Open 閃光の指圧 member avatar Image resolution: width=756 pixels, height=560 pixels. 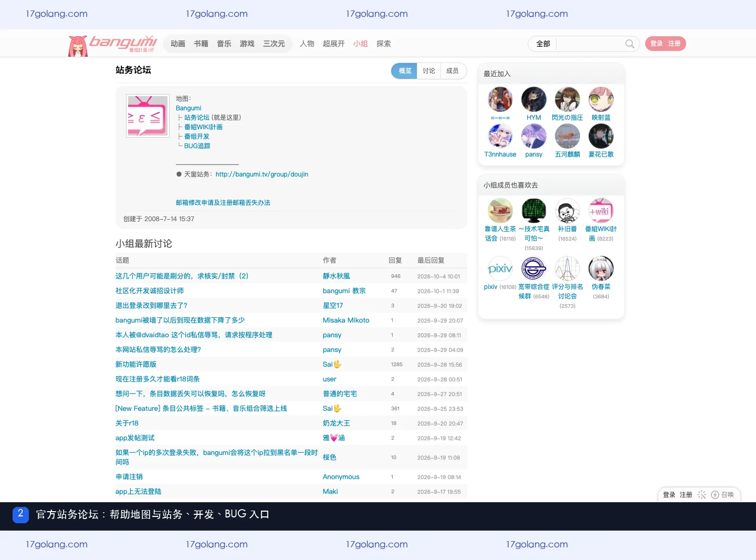(568, 99)
